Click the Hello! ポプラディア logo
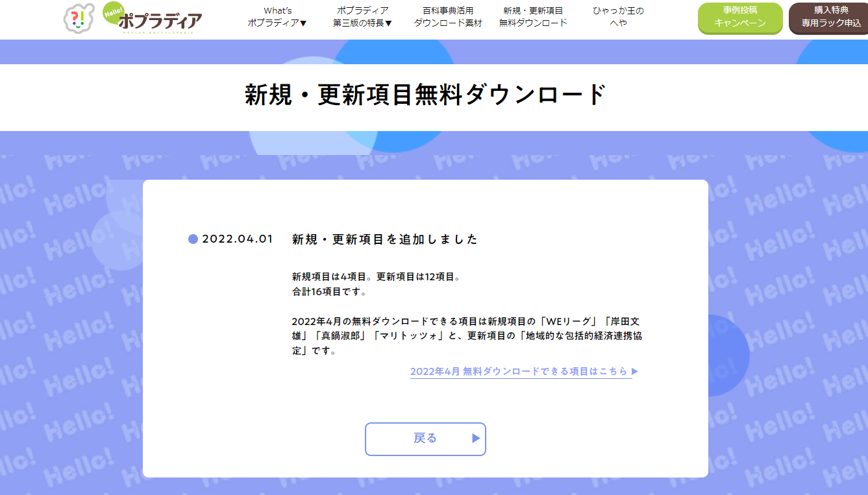 [x=153, y=18]
